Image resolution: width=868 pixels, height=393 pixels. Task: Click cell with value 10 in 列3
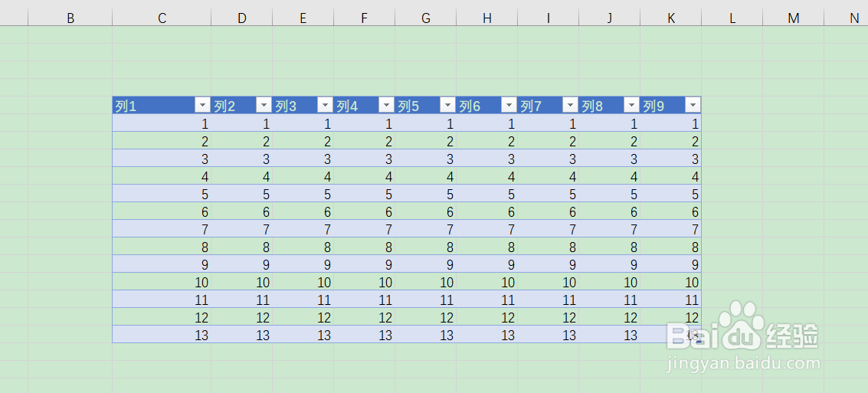click(303, 282)
